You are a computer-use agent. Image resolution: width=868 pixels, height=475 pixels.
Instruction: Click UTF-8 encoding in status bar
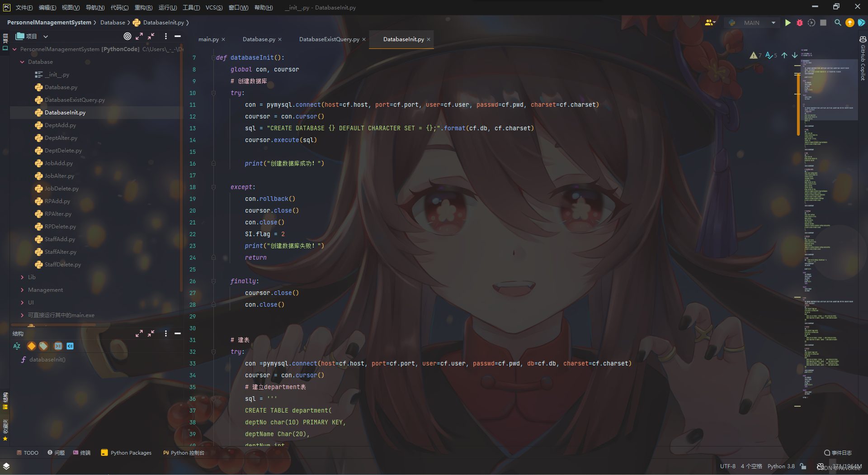point(728,466)
